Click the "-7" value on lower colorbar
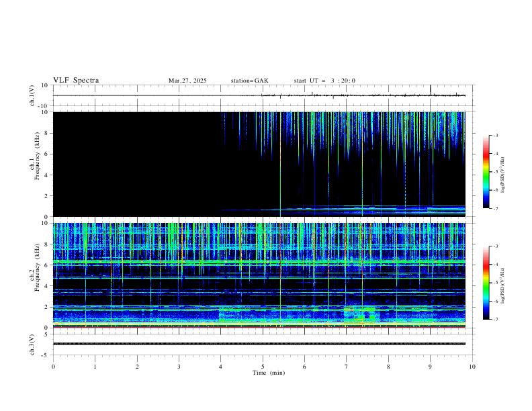The height and width of the screenshot is (411, 532). [496, 320]
